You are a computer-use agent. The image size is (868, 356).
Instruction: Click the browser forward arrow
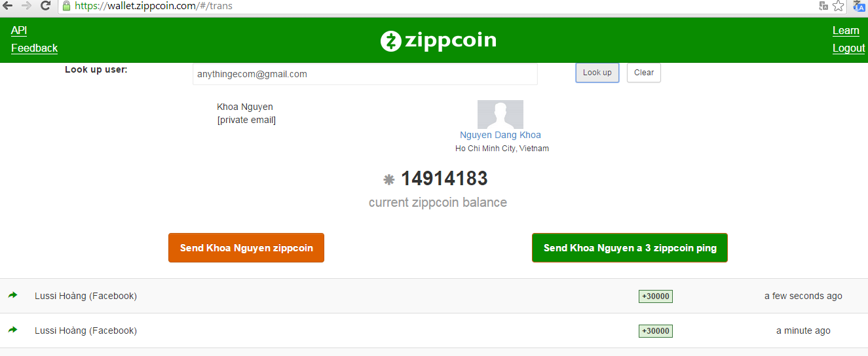point(26,6)
